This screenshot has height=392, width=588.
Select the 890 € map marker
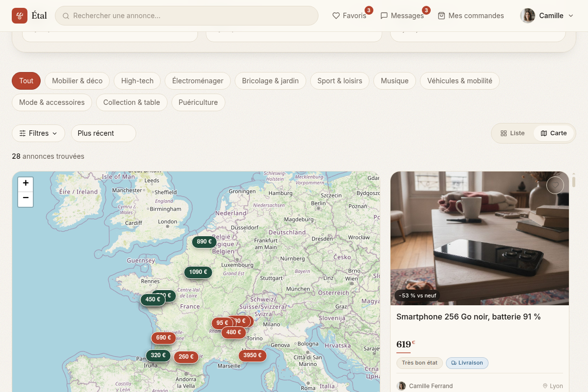(x=204, y=242)
